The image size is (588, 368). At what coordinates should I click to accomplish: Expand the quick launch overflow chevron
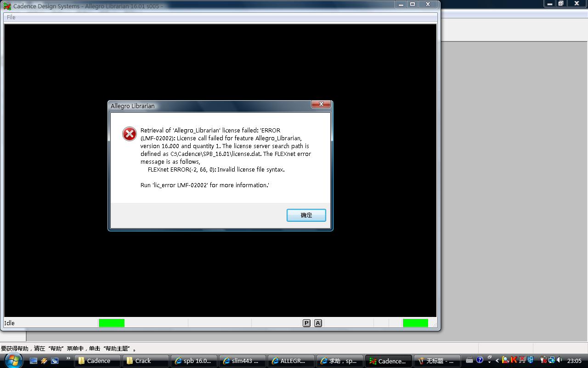coord(68,358)
